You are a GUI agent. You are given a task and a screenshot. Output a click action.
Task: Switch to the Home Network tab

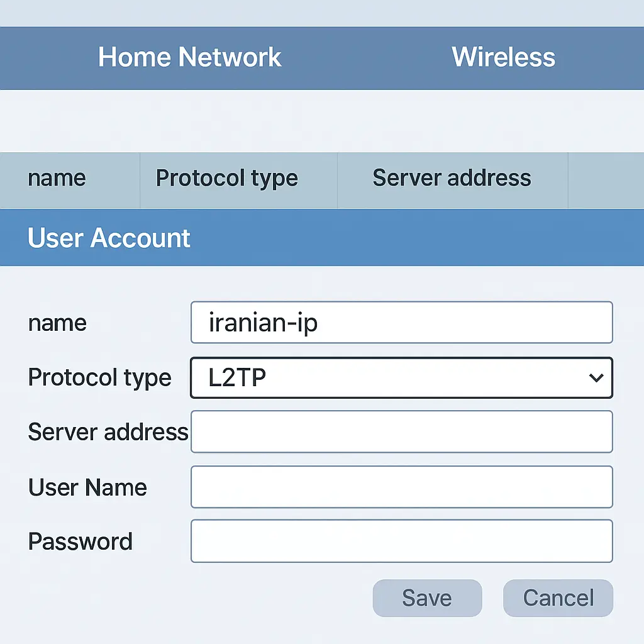(x=189, y=57)
